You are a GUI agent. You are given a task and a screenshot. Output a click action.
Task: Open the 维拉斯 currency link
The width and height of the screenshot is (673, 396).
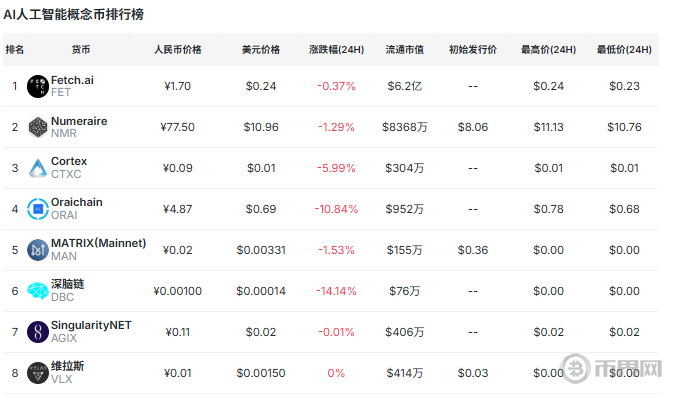click(x=67, y=366)
